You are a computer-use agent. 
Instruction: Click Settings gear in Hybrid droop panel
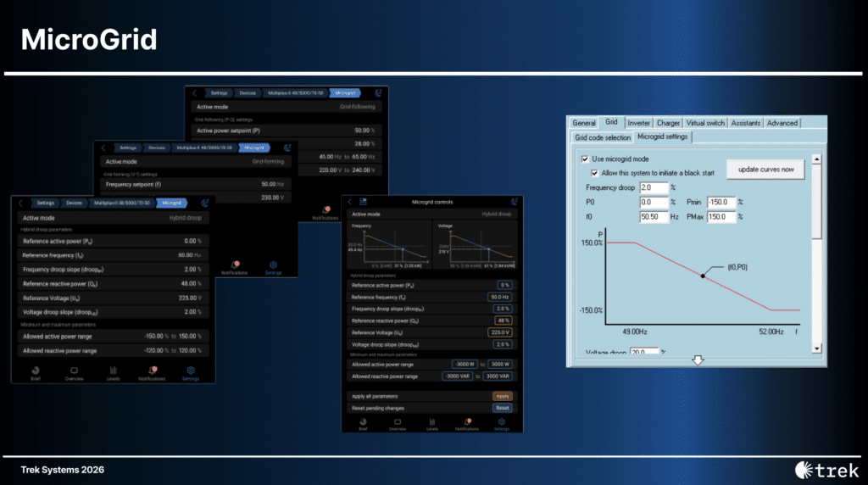pyautogui.click(x=191, y=371)
